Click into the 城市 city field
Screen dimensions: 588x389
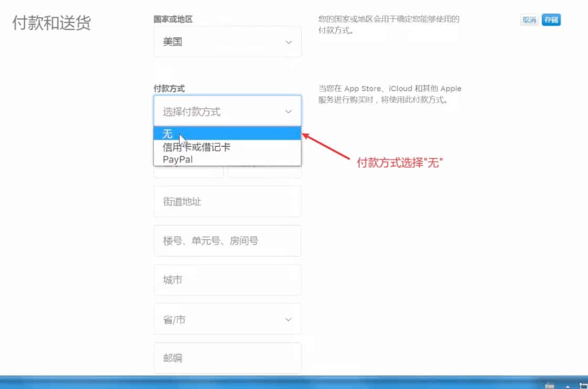pyautogui.click(x=227, y=280)
